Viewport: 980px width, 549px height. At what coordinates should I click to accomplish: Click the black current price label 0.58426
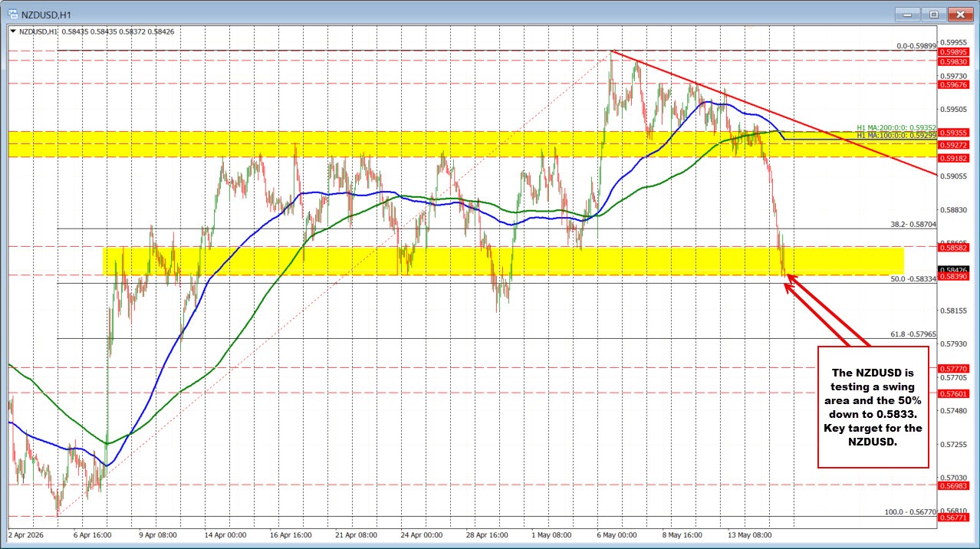coord(955,270)
